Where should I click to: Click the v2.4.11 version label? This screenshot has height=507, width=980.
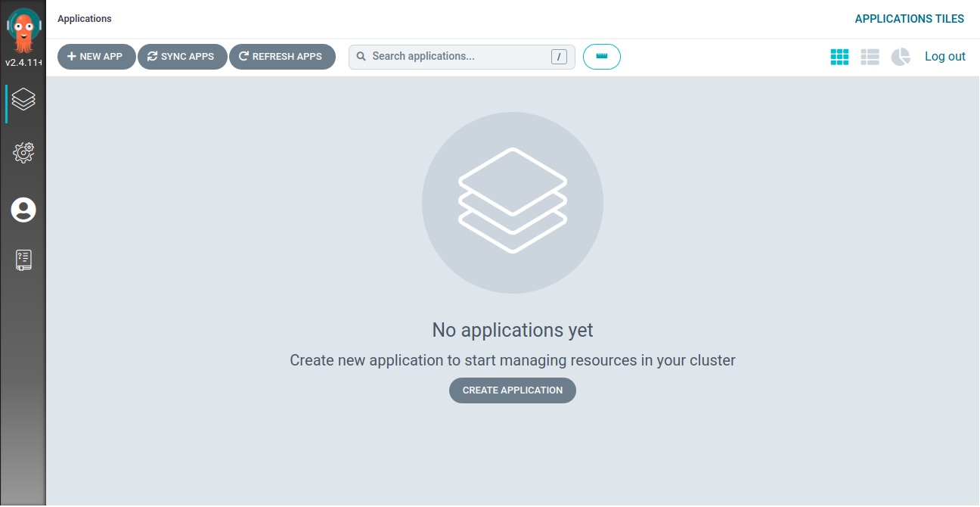[23, 63]
